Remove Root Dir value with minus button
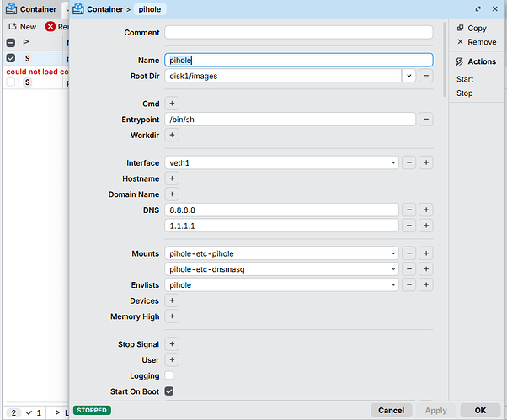The height and width of the screenshot is (420, 507). [426, 76]
